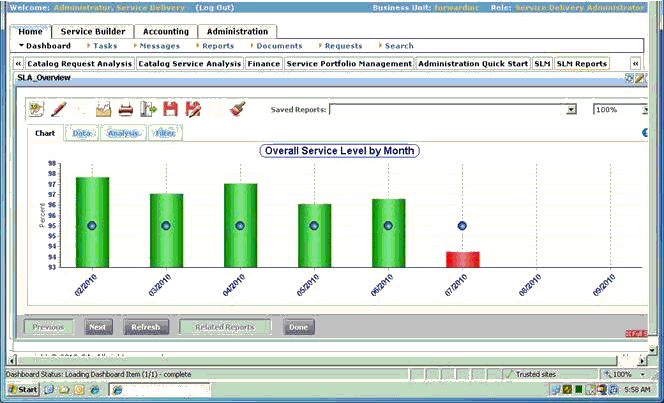Select the Filter tab
This screenshot has height=403, width=664.
[x=164, y=133]
